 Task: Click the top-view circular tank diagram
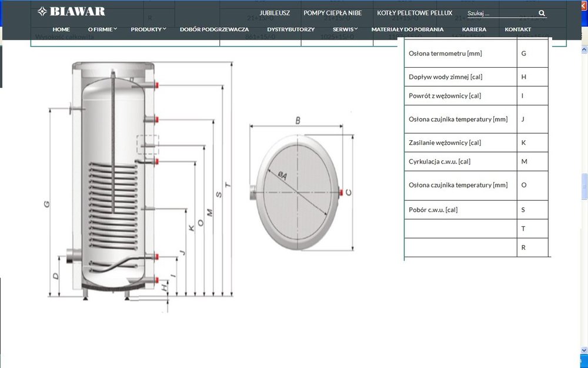[299, 191]
